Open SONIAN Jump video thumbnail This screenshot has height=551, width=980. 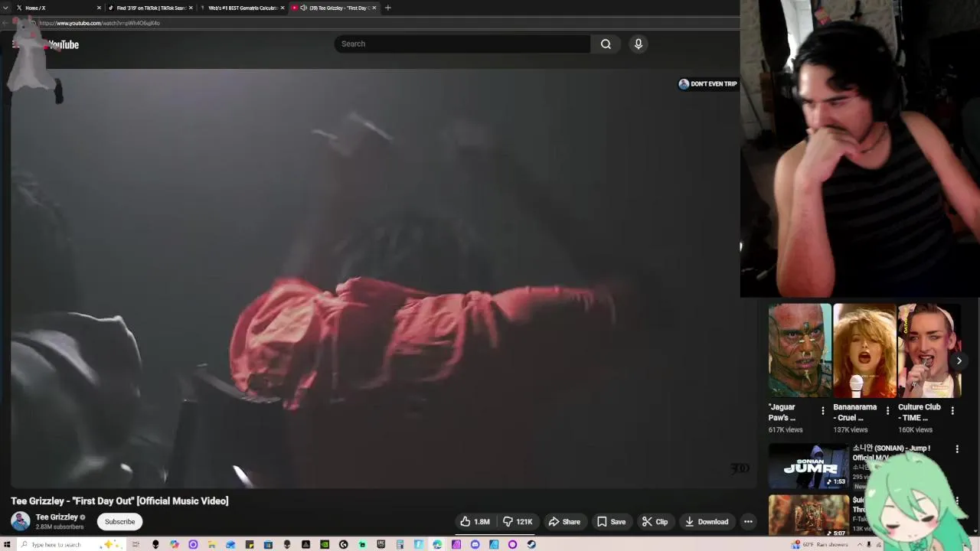pyautogui.click(x=808, y=466)
